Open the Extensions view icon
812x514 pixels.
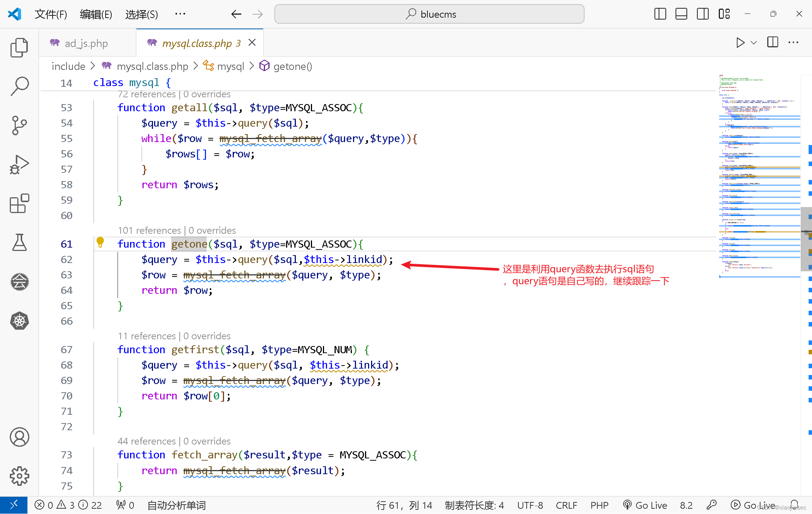click(19, 204)
